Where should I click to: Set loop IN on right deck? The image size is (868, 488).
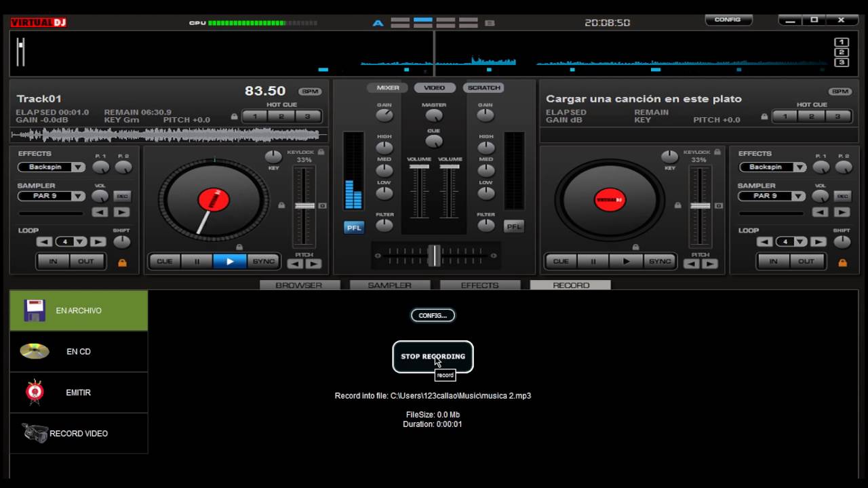click(774, 261)
